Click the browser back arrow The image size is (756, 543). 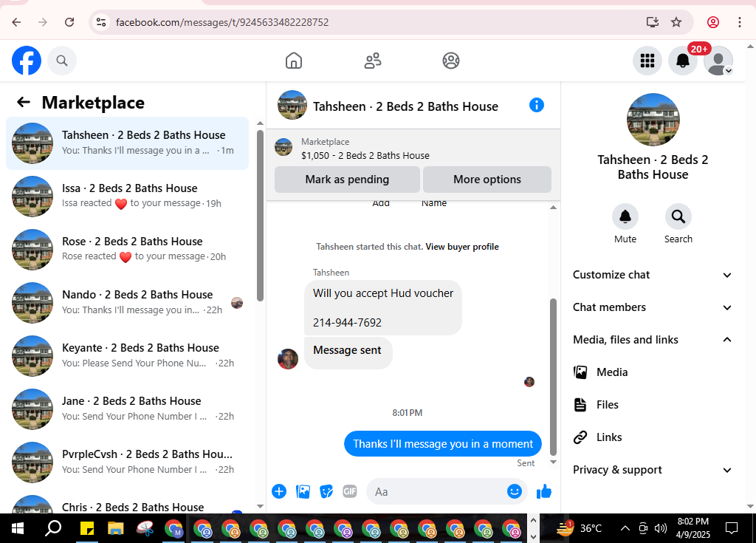16,22
